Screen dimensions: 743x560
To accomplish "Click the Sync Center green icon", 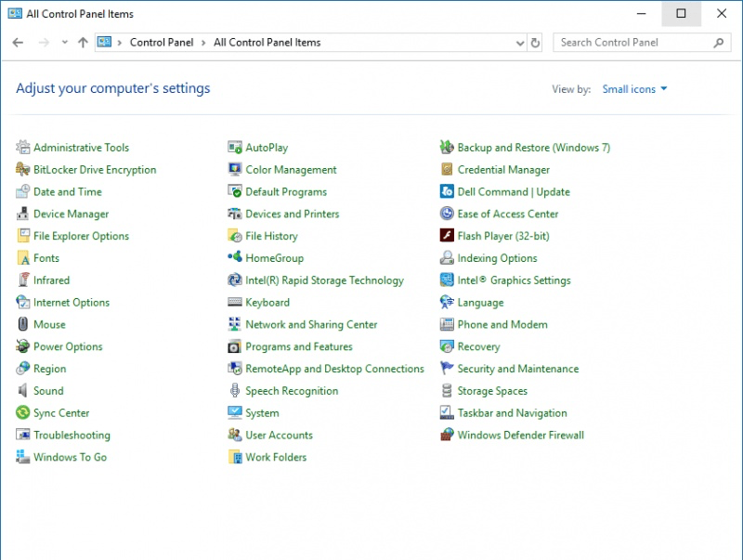I will coord(22,412).
